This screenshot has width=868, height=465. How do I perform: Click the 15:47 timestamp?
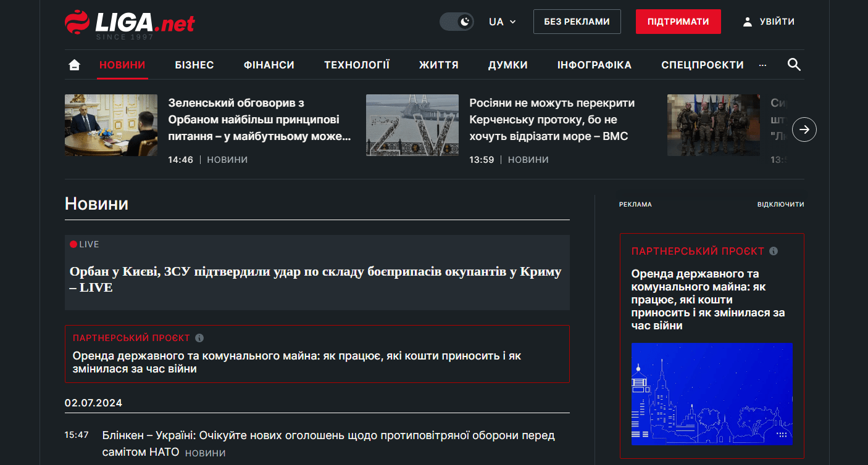[x=77, y=435]
